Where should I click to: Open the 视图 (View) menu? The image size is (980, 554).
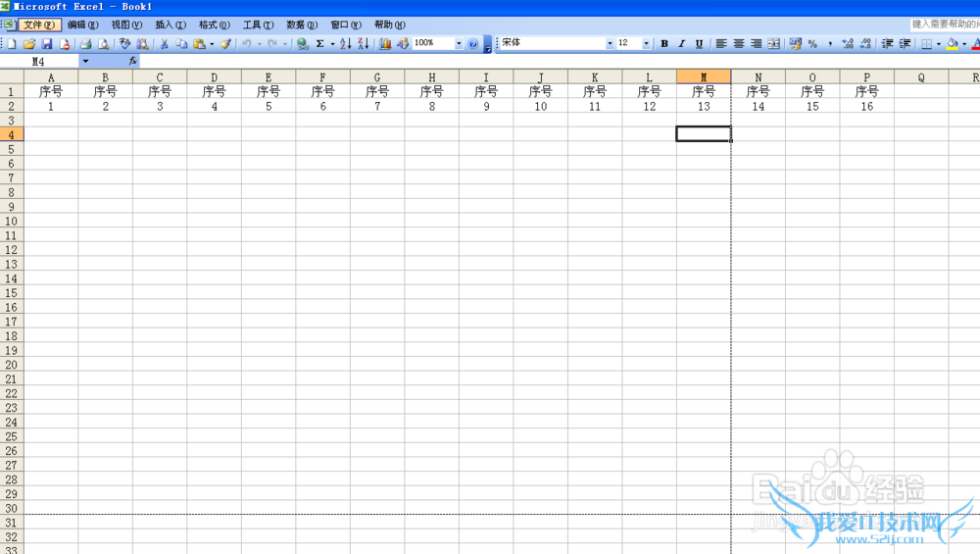point(126,25)
